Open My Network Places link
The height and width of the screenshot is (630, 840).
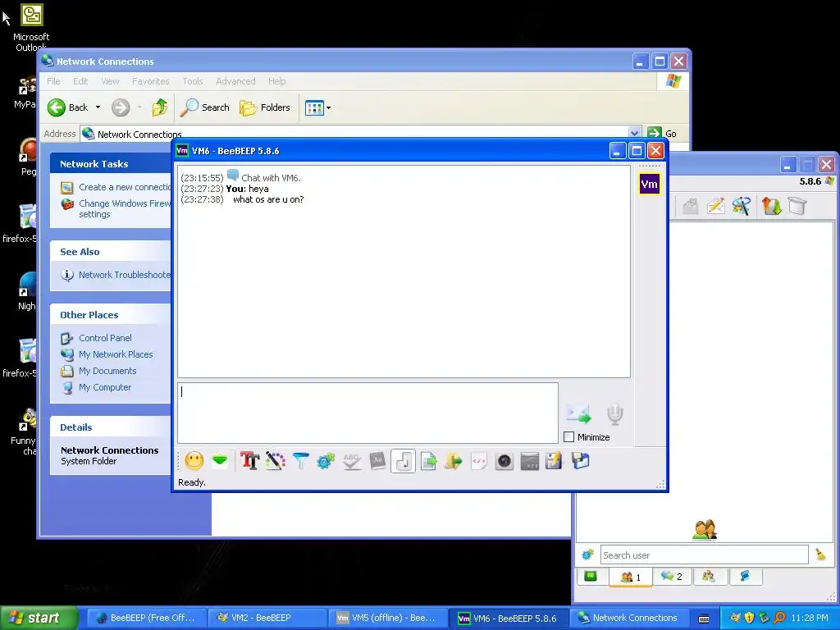pyautogui.click(x=116, y=354)
